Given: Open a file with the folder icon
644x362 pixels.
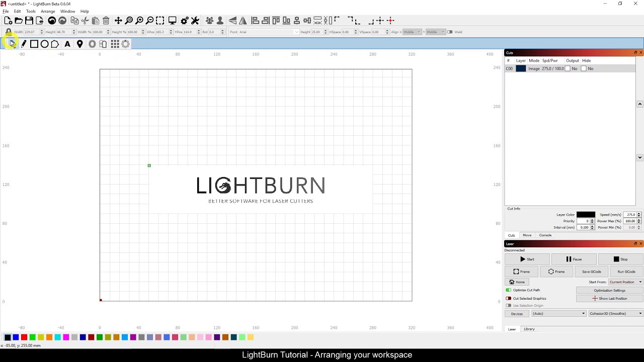Looking at the screenshot, I should click(19, 21).
